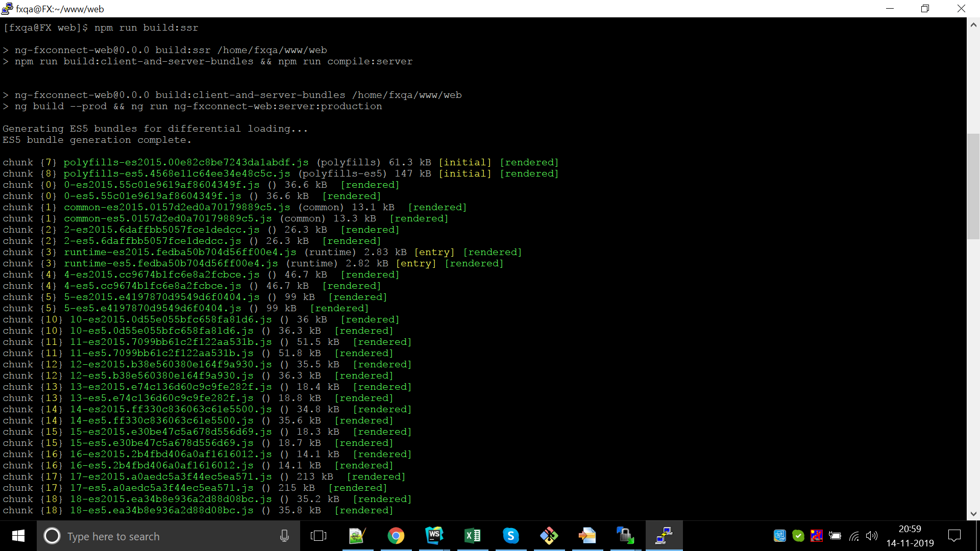Open Git client icon in taskbar
980x551 pixels.
[549, 536]
